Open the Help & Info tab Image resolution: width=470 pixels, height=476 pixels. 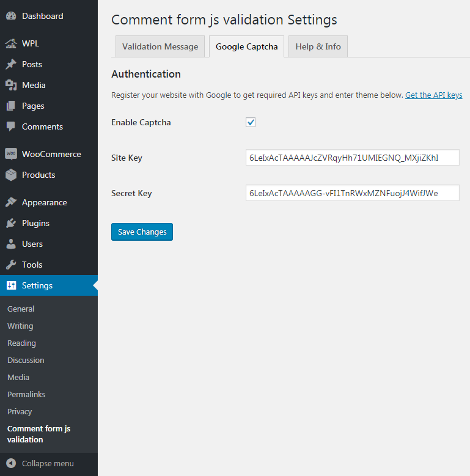click(x=318, y=46)
